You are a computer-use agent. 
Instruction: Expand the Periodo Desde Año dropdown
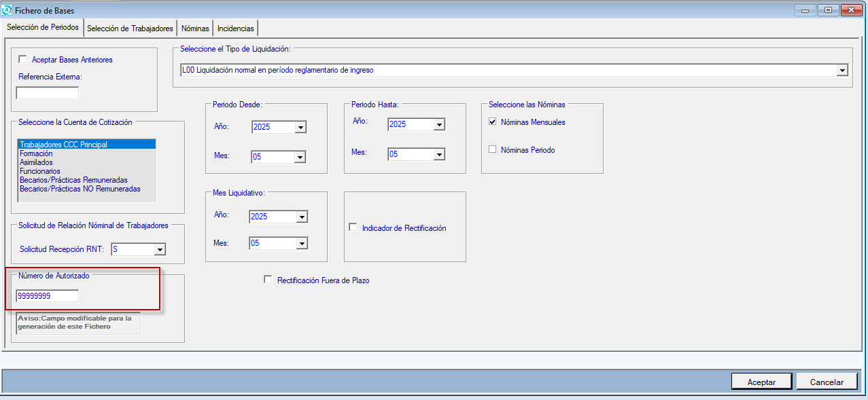300,127
